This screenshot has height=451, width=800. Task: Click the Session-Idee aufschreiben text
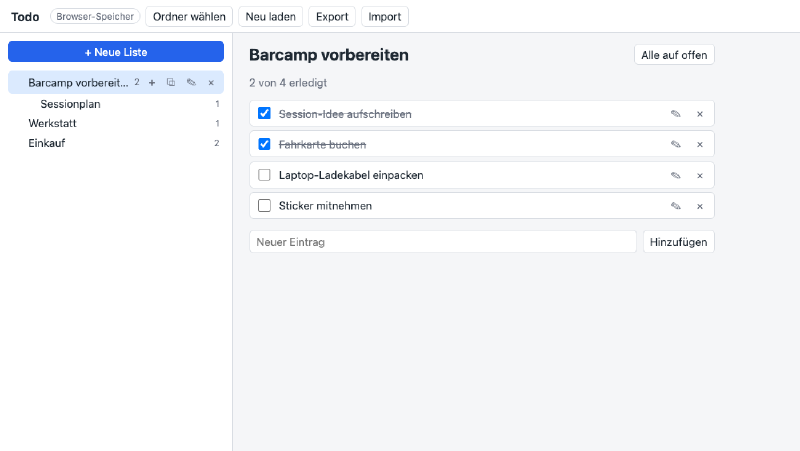coord(345,114)
